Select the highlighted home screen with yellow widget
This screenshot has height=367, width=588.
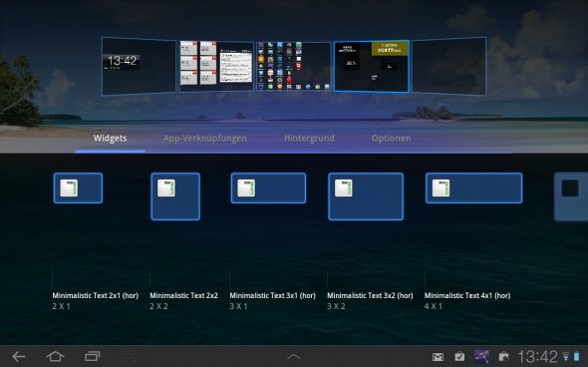[372, 66]
